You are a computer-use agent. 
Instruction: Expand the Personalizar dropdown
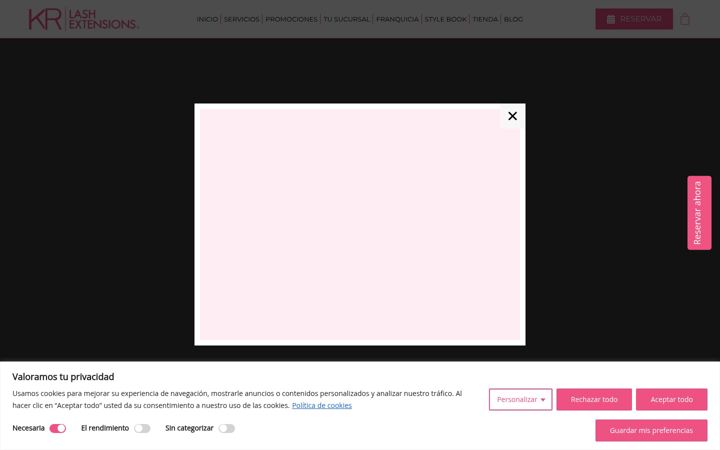click(x=520, y=399)
